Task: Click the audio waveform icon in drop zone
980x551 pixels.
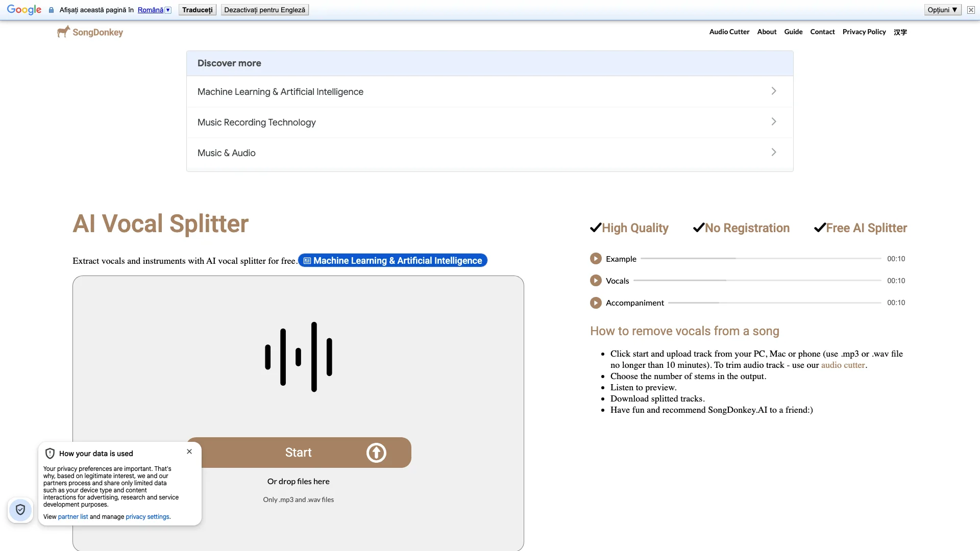Action: (299, 357)
